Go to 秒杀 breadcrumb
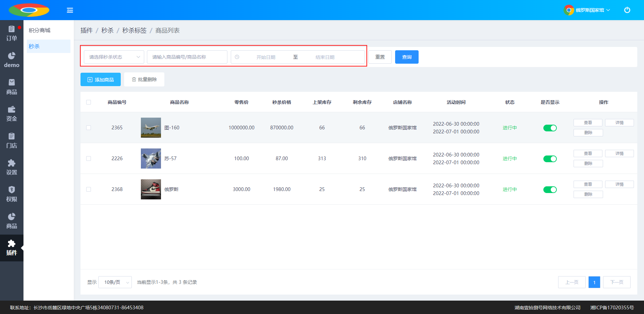This screenshot has height=314, width=644. [x=107, y=30]
